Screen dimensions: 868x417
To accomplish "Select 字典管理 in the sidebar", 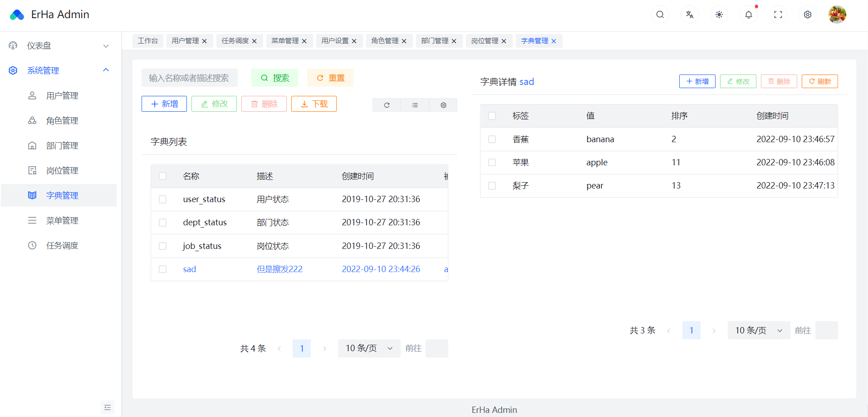I will (x=59, y=195).
